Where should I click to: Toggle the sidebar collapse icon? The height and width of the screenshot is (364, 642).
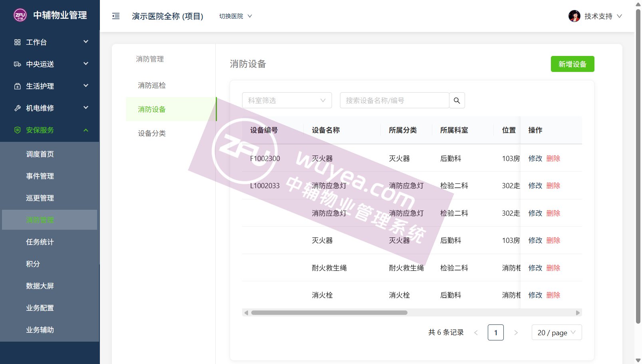(x=116, y=16)
